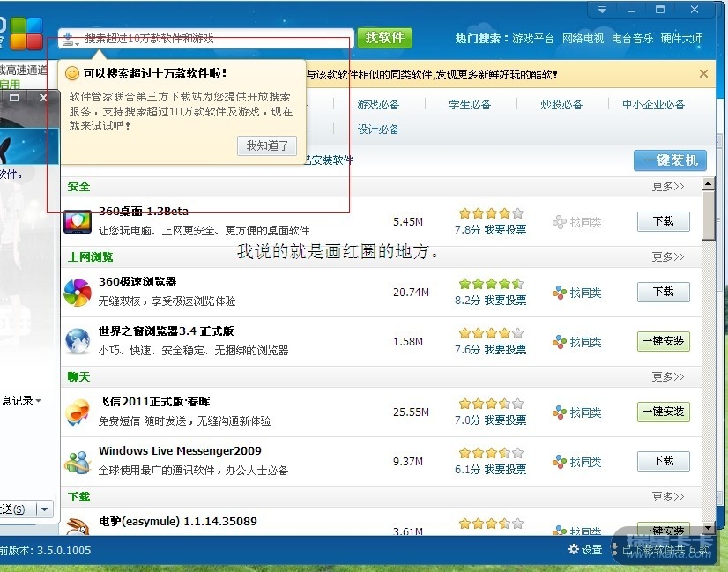One-click install 世界之窗浏览器3.4
Viewport: 728px width, 572px height.
click(664, 341)
